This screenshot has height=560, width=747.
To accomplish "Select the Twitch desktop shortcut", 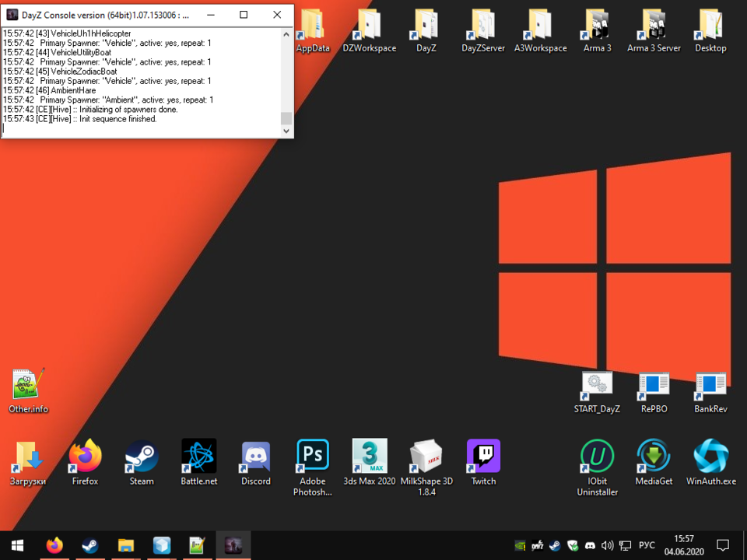I will pyautogui.click(x=483, y=462).
